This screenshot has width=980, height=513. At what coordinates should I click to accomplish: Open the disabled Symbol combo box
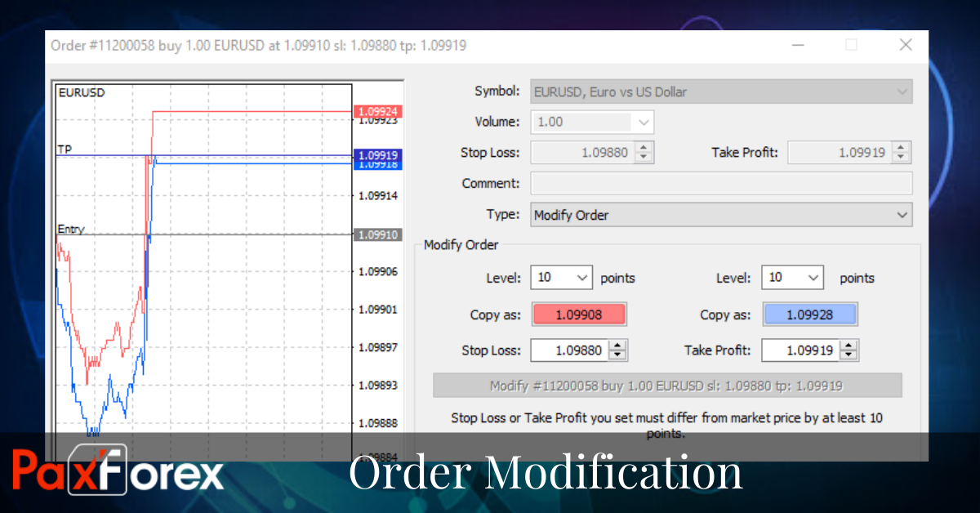coord(901,91)
